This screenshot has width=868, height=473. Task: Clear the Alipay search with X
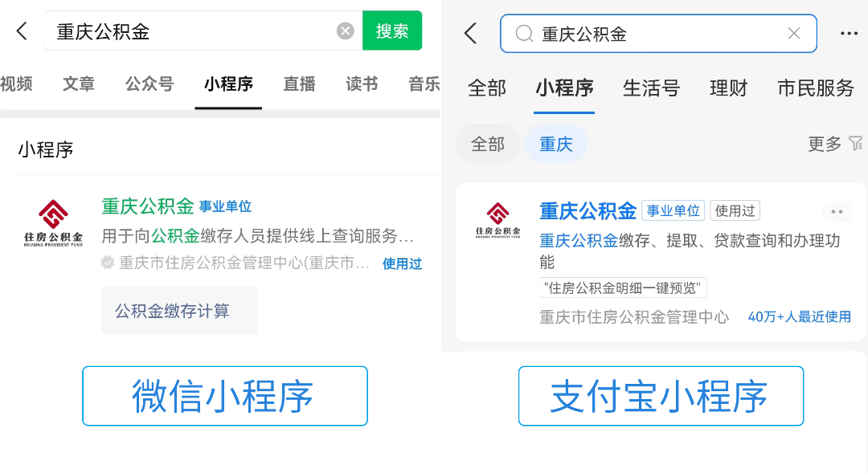tap(794, 34)
